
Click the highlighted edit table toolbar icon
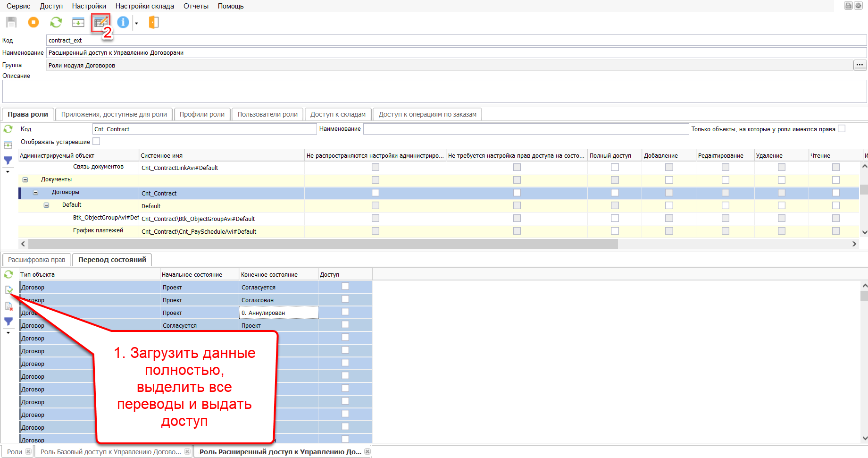point(100,22)
